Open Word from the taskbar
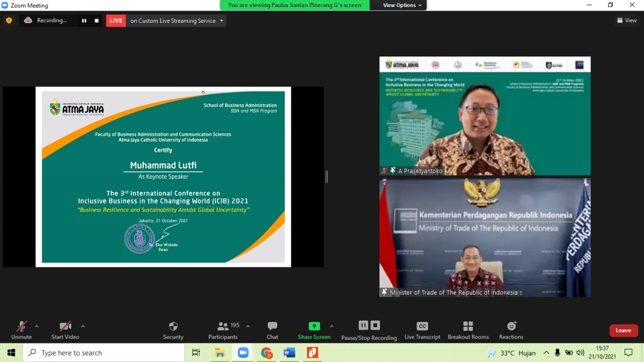Viewport: 644px width, 362px height. 289,353
